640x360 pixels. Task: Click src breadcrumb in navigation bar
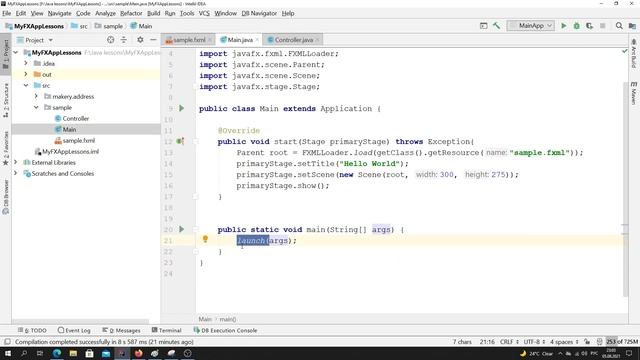point(79,26)
